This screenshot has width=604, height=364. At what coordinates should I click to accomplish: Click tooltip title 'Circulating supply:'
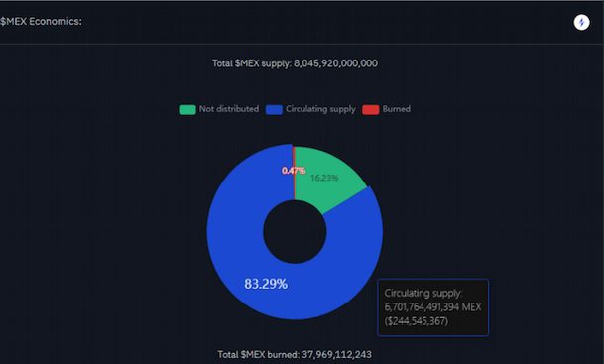[423, 294]
